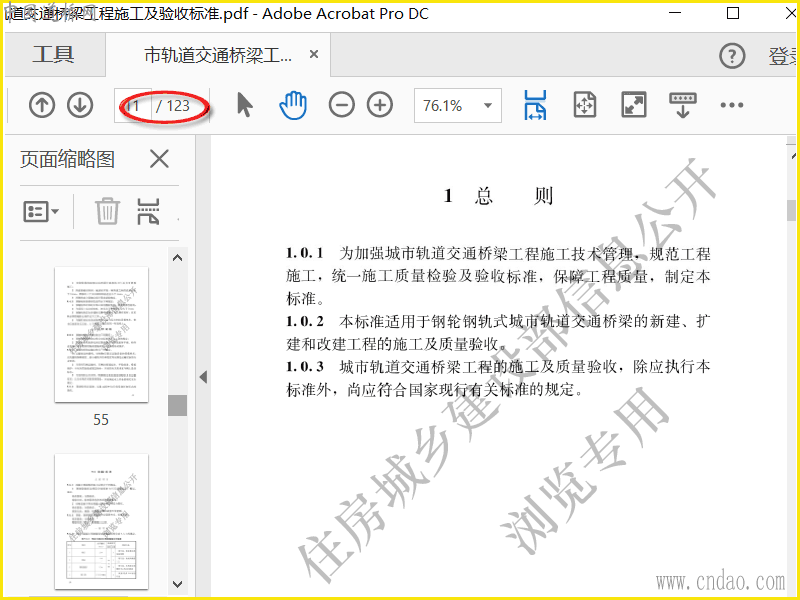Click the delete pages trash icon
800x600 pixels.
107,211
